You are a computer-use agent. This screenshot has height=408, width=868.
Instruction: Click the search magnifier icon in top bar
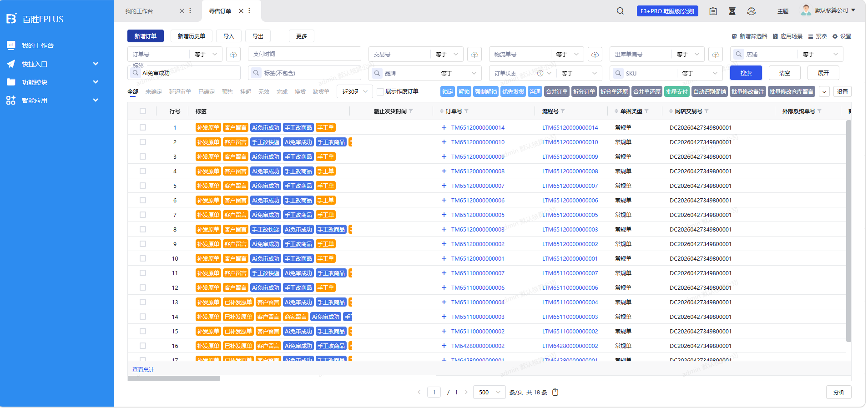[620, 11]
